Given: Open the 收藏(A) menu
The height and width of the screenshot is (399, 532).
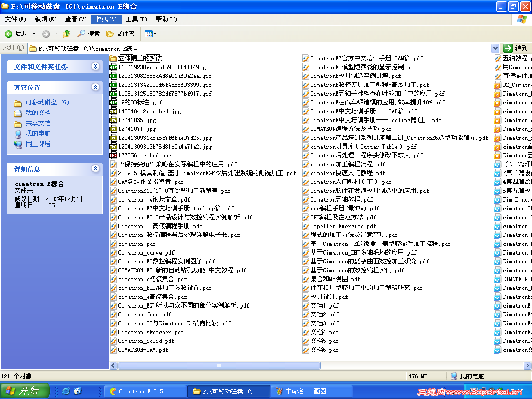Looking at the screenshot, I should (106, 19).
